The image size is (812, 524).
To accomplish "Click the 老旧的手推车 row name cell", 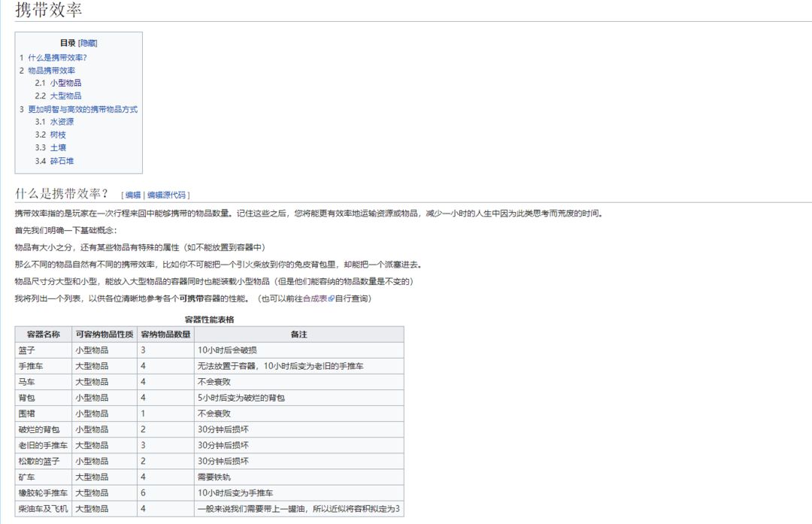I will click(x=44, y=445).
